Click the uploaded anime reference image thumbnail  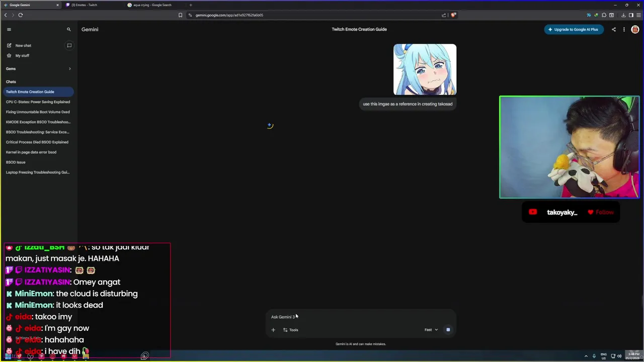(425, 69)
